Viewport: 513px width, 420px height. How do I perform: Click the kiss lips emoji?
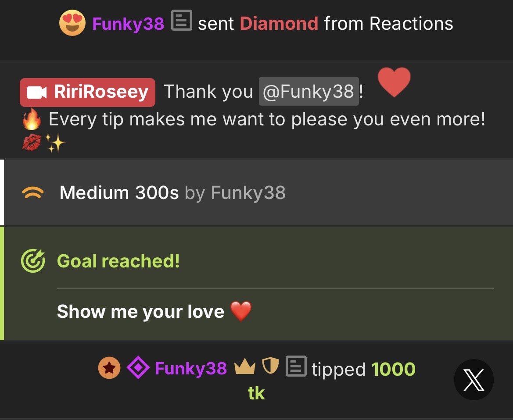[32, 142]
